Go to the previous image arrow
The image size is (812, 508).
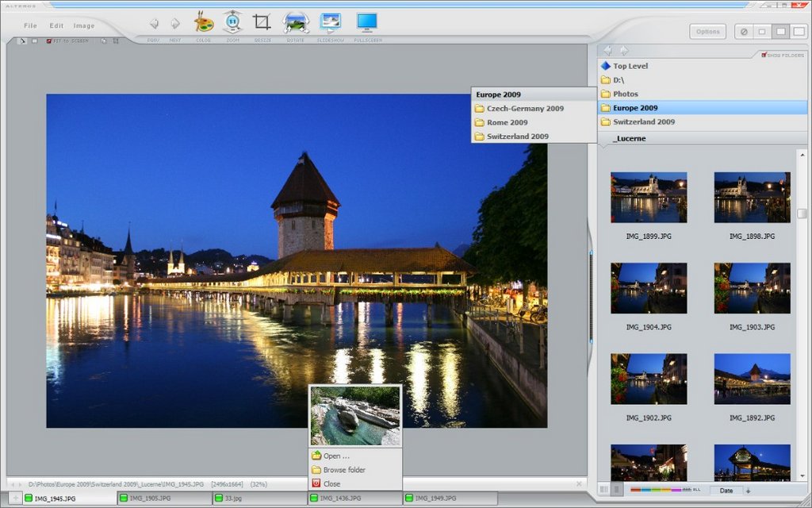[x=154, y=25]
